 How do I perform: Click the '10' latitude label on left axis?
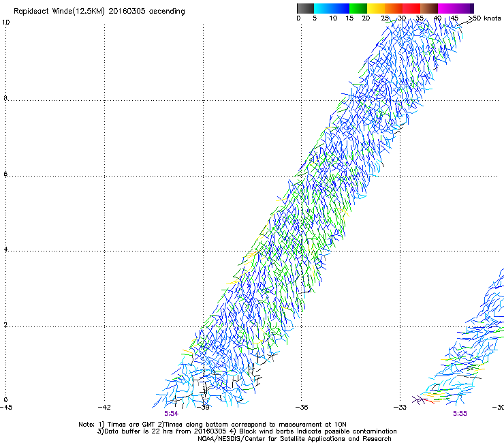pyautogui.click(x=5, y=22)
